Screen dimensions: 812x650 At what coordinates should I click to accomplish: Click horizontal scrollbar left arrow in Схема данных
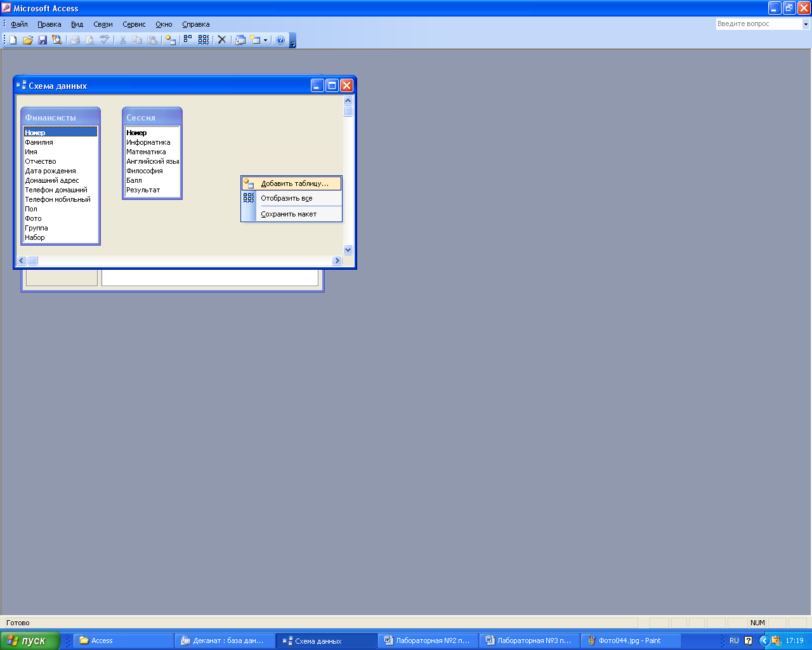(22, 260)
